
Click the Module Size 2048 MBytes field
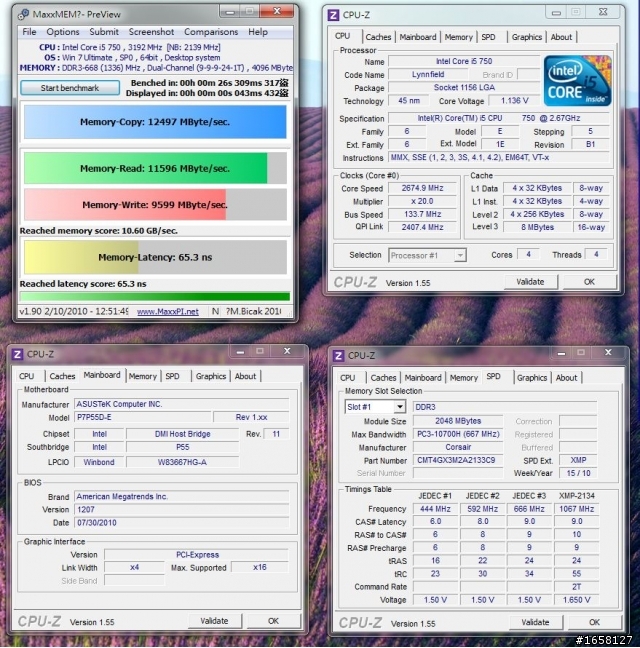458,421
